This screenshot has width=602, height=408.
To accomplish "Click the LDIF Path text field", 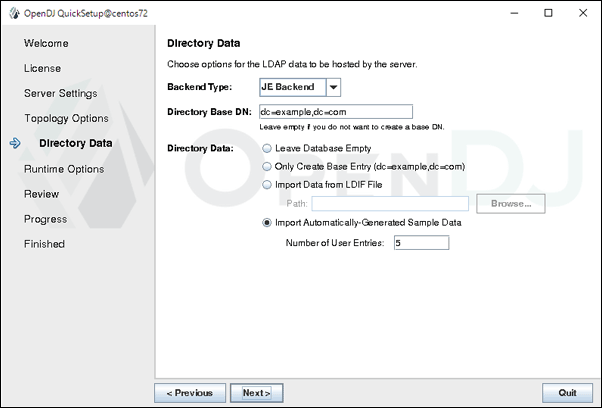I will (x=390, y=203).
